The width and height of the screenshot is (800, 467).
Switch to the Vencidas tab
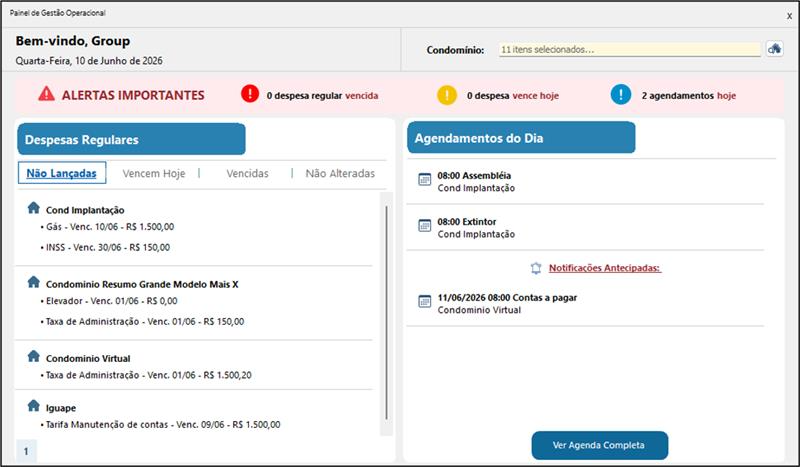(247, 174)
